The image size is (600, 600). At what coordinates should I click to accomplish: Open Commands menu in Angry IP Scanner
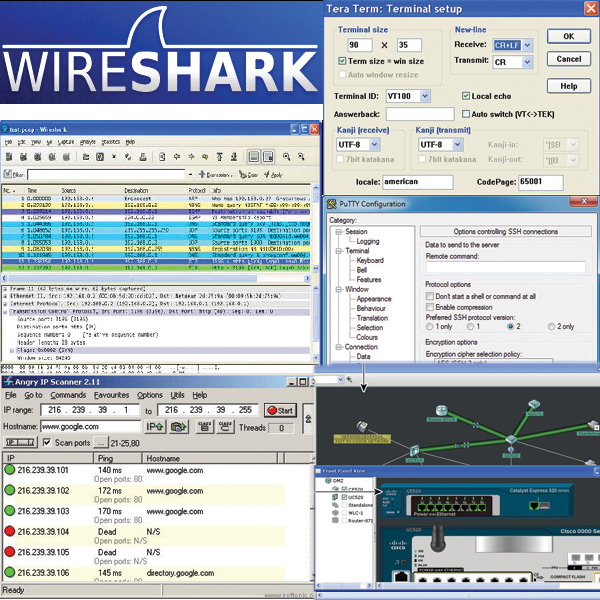[x=68, y=395]
